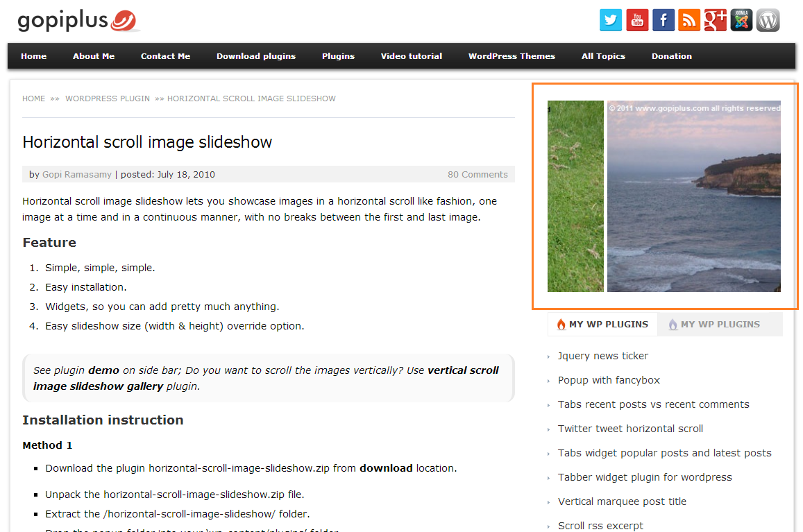The height and width of the screenshot is (532, 803).
Task: Go to gopiplus logo homepage
Action: click(x=77, y=21)
